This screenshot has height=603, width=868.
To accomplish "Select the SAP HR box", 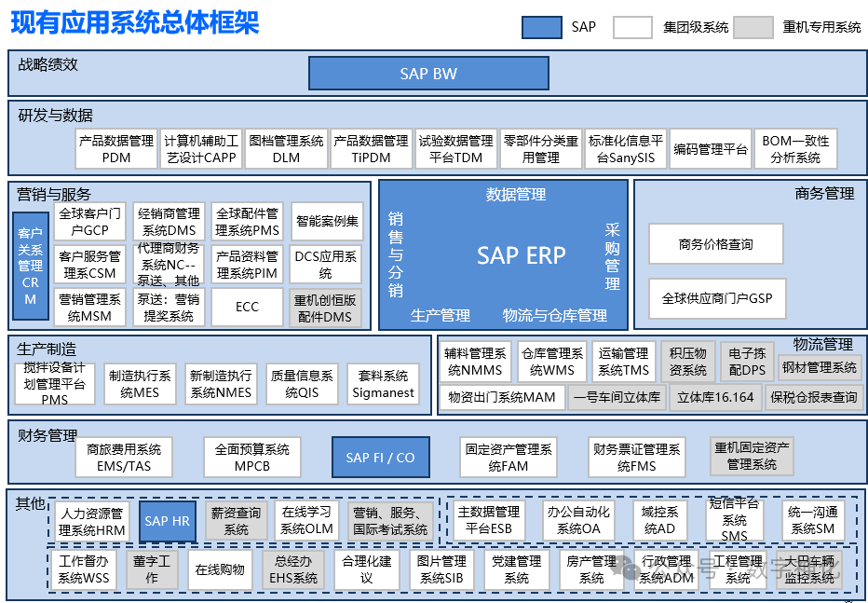I will click(168, 521).
